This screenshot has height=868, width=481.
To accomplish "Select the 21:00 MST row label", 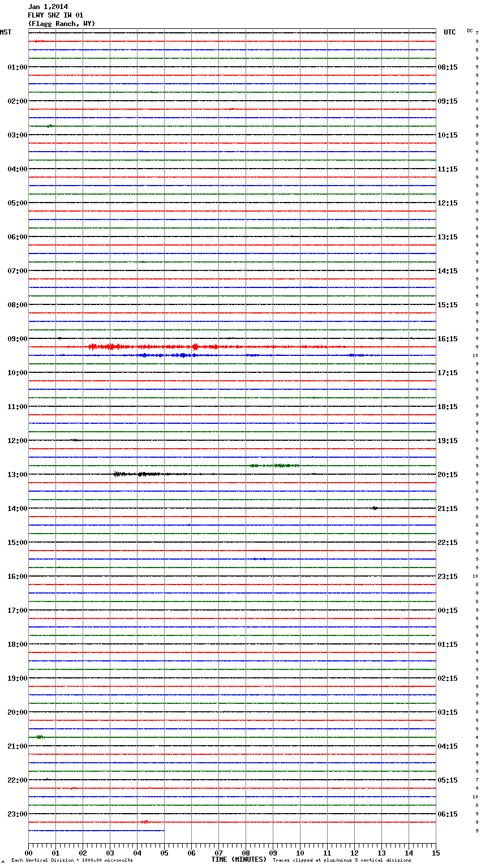I will [x=18, y=746].
